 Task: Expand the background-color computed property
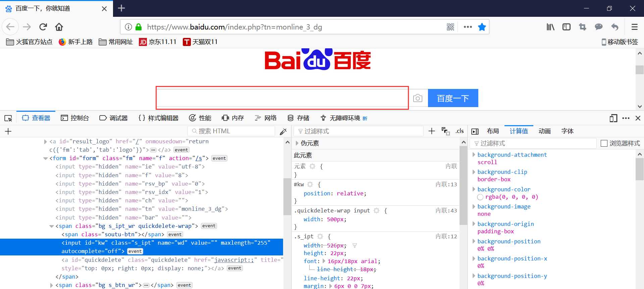pos(474,189)
